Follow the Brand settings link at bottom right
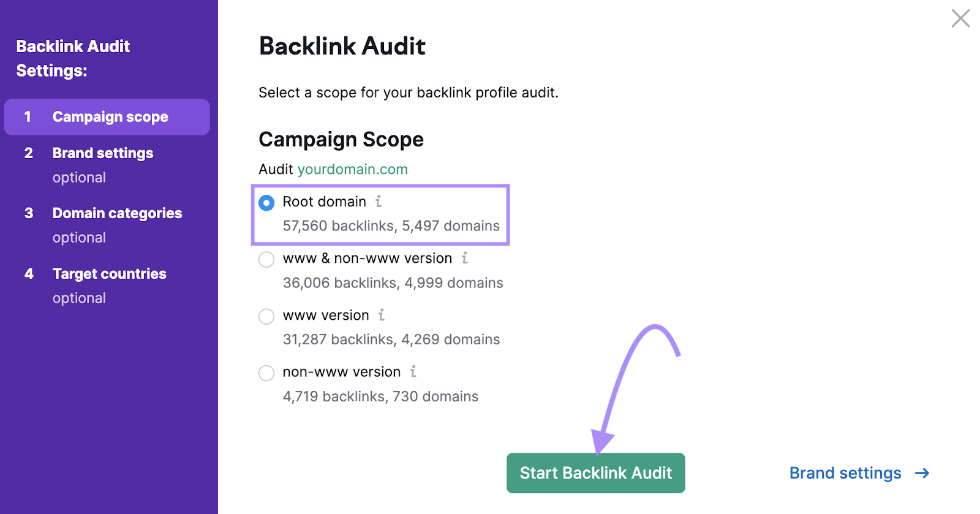The width and height of the screenshot is (980, 514). tap(845, 473)
